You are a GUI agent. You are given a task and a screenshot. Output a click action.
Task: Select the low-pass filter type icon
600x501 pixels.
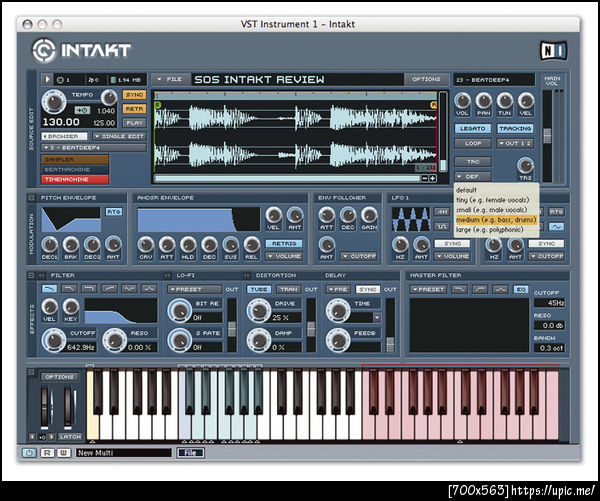(49, 289)
